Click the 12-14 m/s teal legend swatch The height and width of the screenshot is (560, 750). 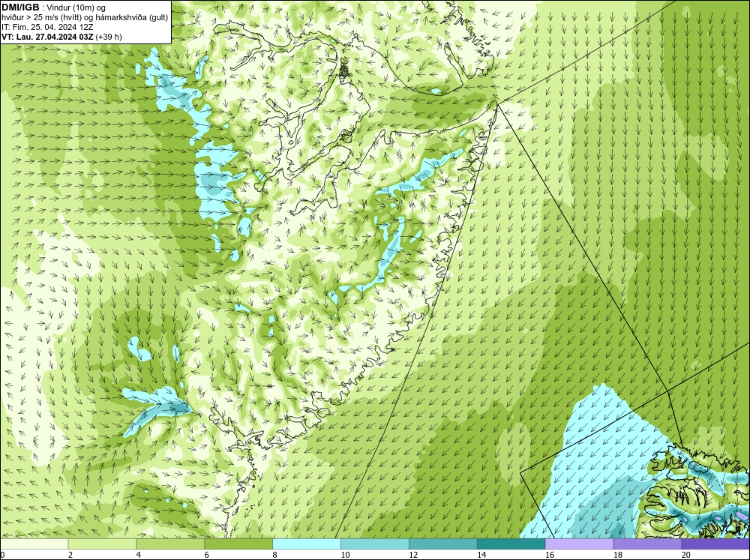pyautogui.click(x=443, y=544)
